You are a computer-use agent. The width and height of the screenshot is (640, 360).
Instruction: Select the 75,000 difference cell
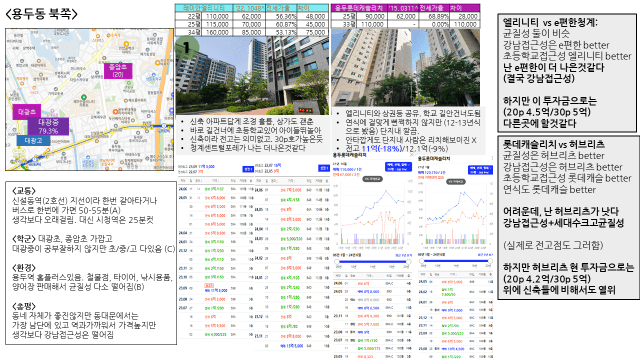(313, 32)
